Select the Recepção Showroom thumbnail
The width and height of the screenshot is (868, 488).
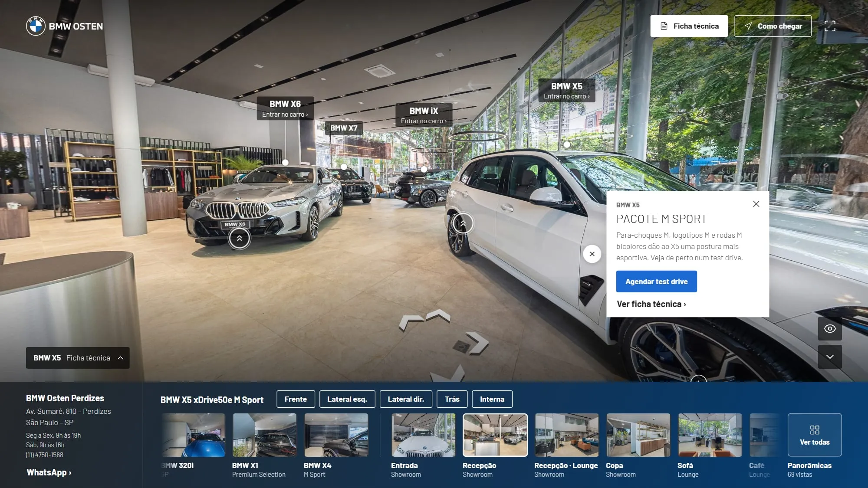click(x=495, y=435)
